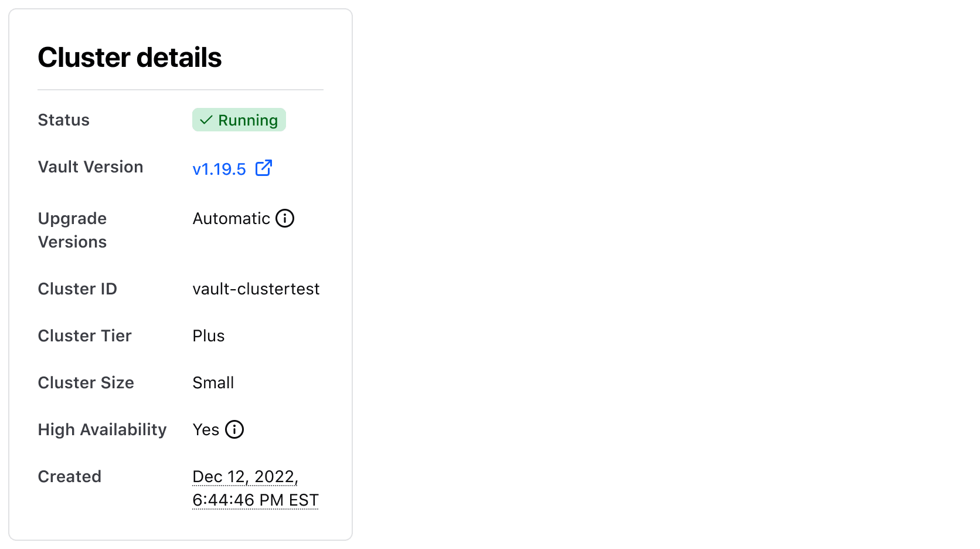Click the High Availability label
The width and height of the screenshot is (980, 549).
click(x=102, y=429)
